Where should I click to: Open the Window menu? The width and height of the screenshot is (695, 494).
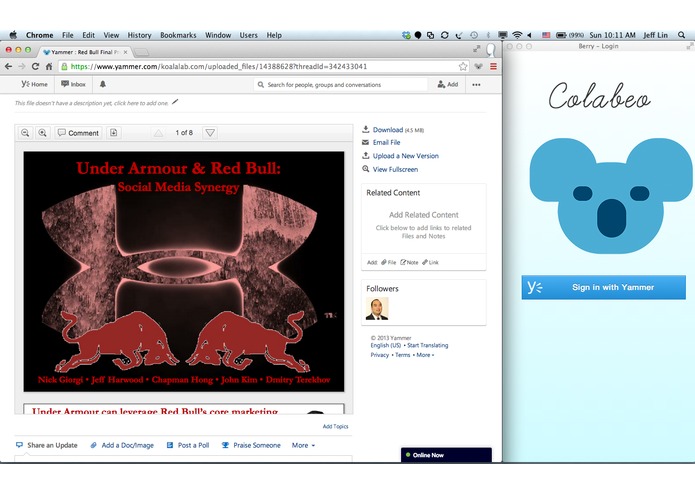218,35
